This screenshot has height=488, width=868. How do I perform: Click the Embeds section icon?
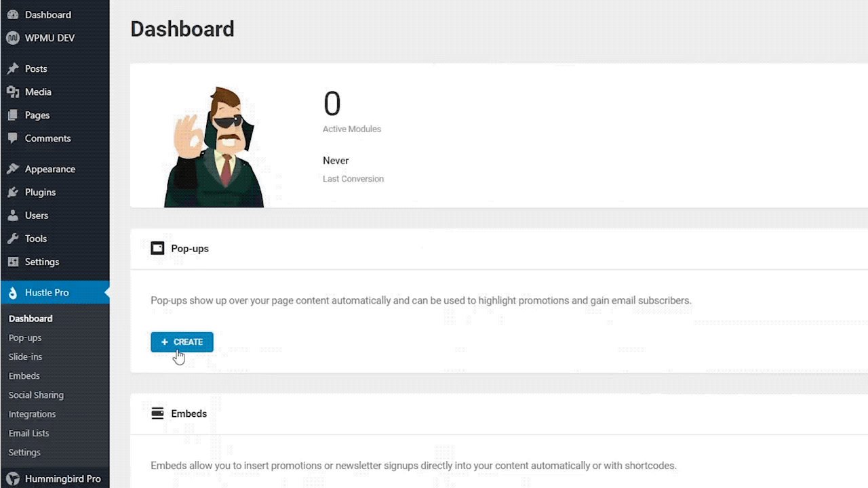(157, 413)
